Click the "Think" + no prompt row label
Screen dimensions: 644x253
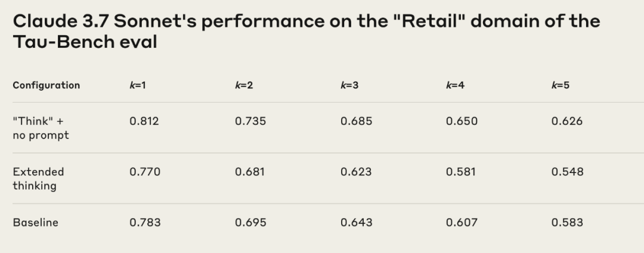click(41, 128)
